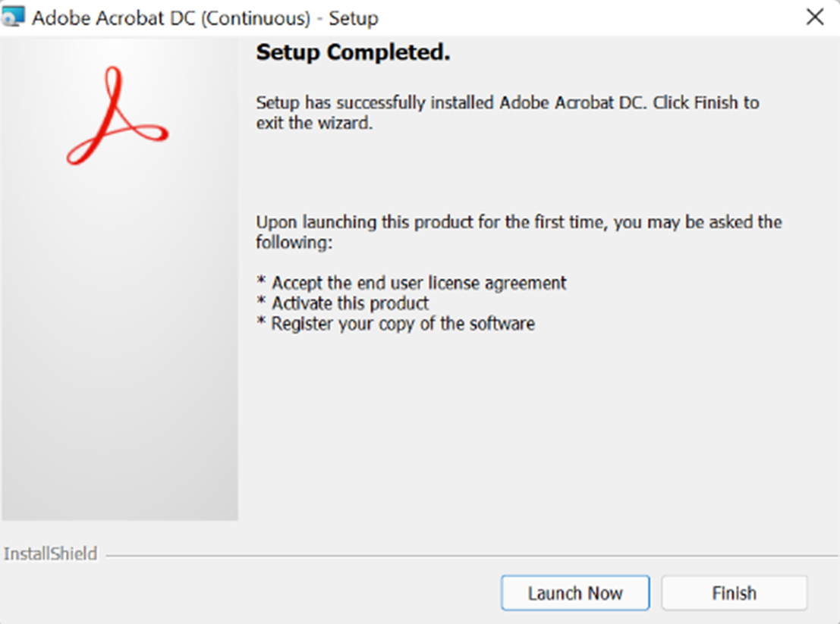Click "exit the wizard." text line
The image size is (840, 624).
(314, 123)
